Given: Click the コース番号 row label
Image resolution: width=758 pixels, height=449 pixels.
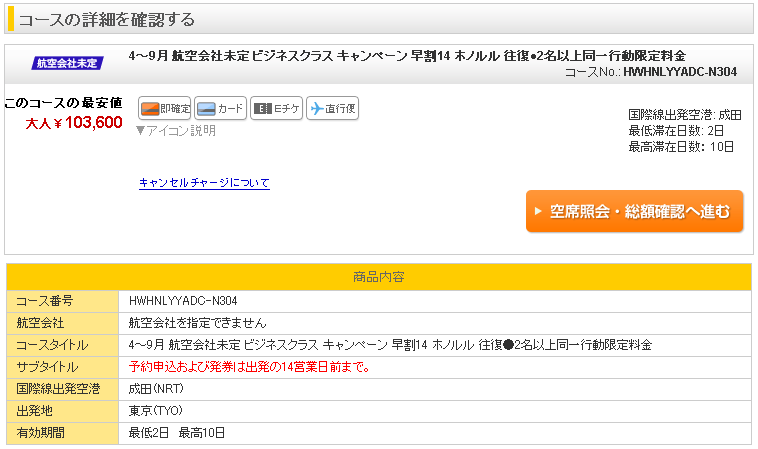Looking at the screenshot, I should (x=45, y=300).
